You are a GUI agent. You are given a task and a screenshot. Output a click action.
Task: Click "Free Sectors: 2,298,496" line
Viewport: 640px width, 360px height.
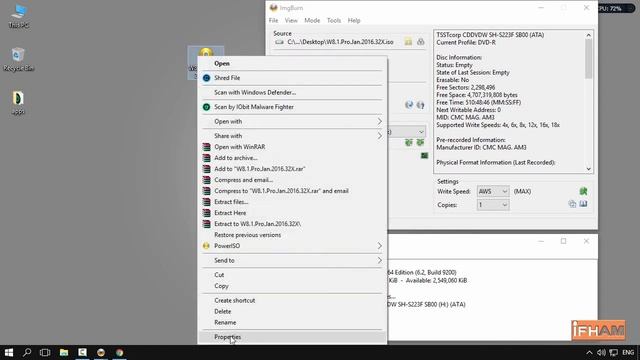tap(466, 87)
